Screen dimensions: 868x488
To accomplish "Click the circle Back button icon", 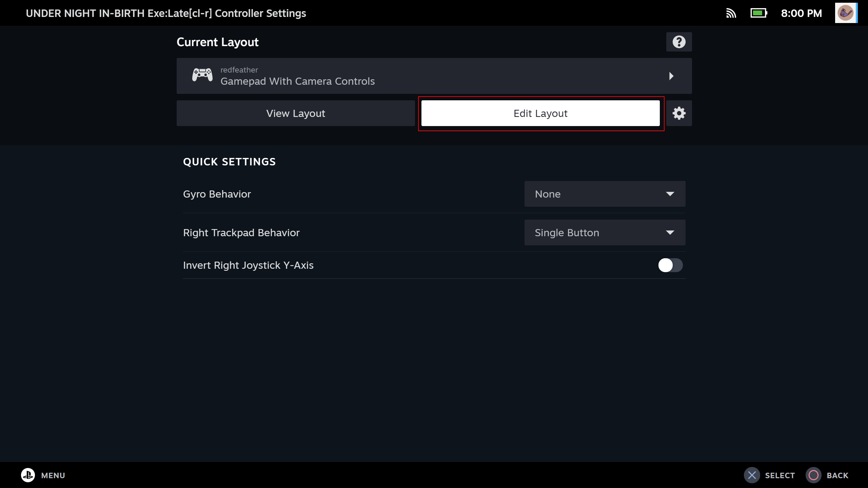I will 813,475.
